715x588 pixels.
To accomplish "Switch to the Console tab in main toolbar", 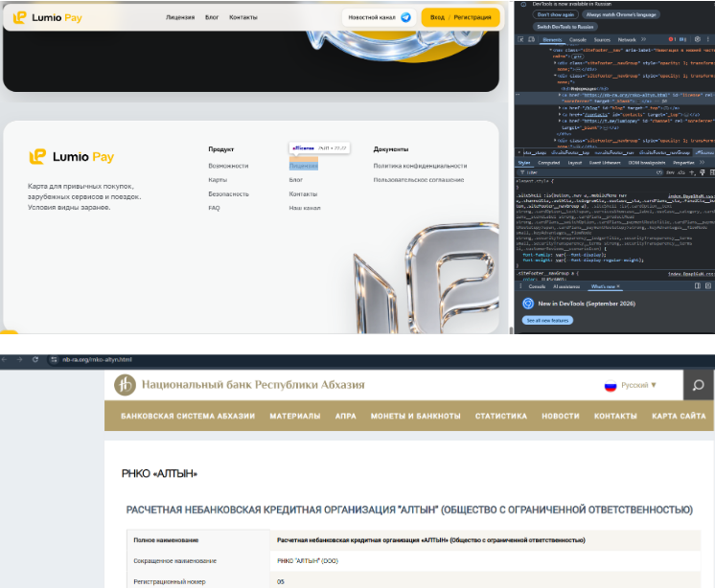I will click(x=578, y=39).
